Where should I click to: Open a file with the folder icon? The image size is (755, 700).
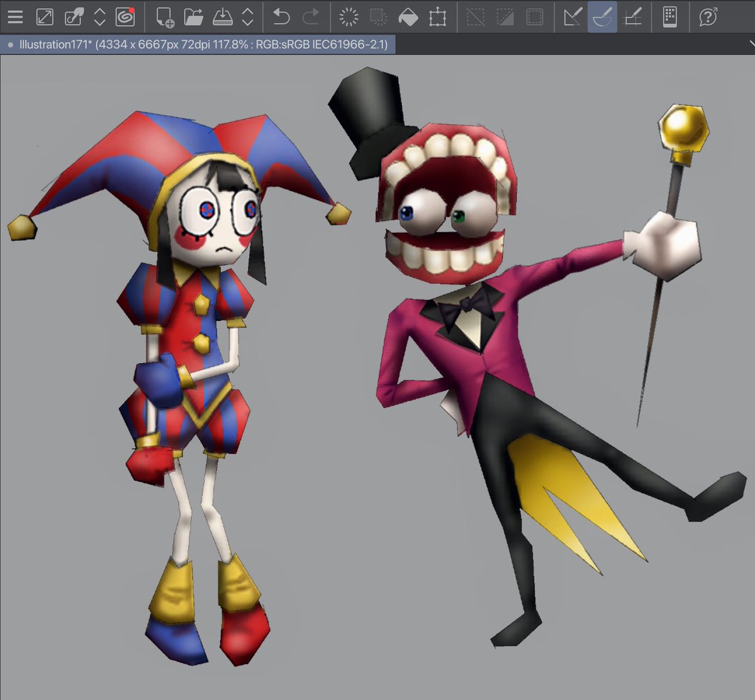point(194,17)
